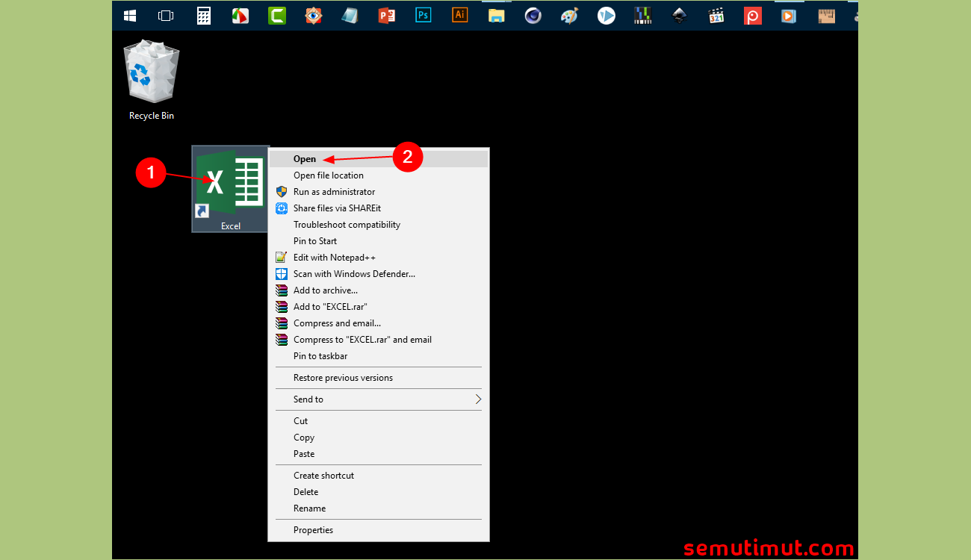Choose Compress and email option
971x560 pixels.
click(379, 323)
